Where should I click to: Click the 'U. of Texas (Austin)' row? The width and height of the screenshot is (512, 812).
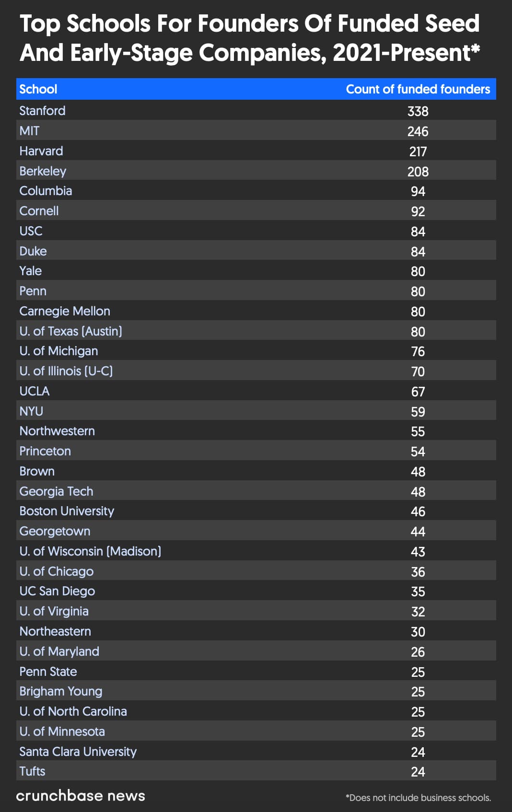coord(70,331)
